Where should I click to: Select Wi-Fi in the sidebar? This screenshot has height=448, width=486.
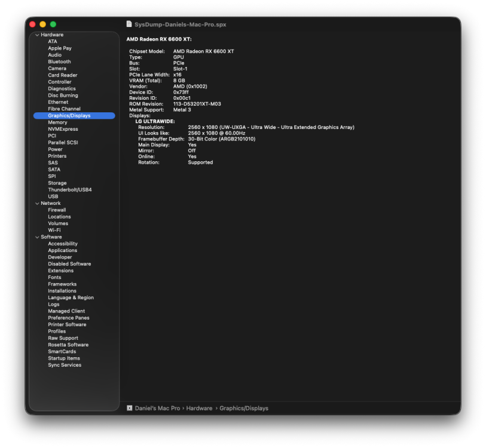click(x=54, y=230)
